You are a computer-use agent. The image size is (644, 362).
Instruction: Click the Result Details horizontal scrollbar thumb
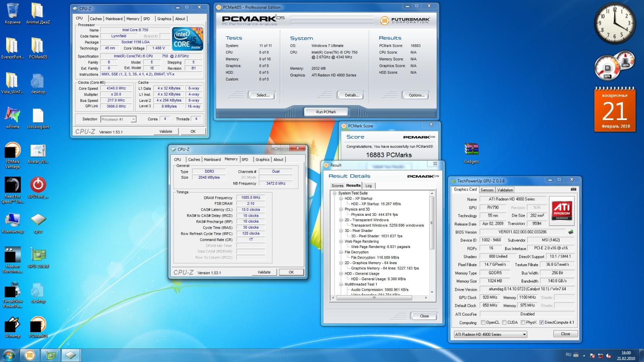[375, 298]
